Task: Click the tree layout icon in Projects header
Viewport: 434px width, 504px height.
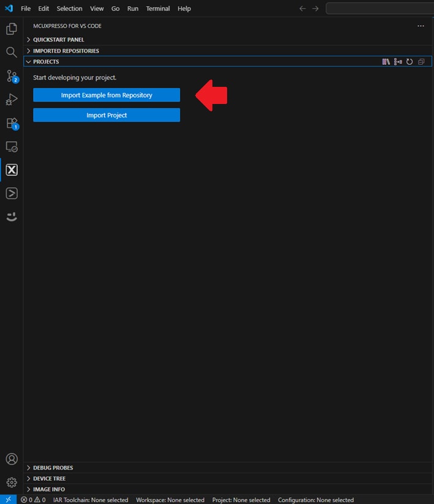Action: click(x=398, y=62)
